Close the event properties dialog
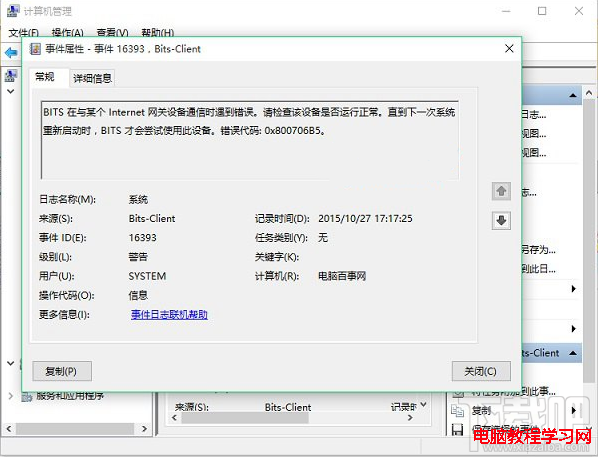 509,49
